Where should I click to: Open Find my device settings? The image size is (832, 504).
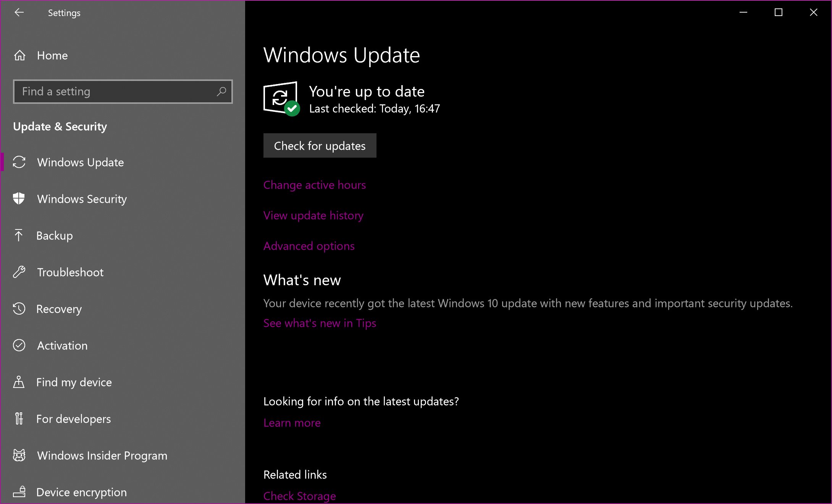point(123,382)
